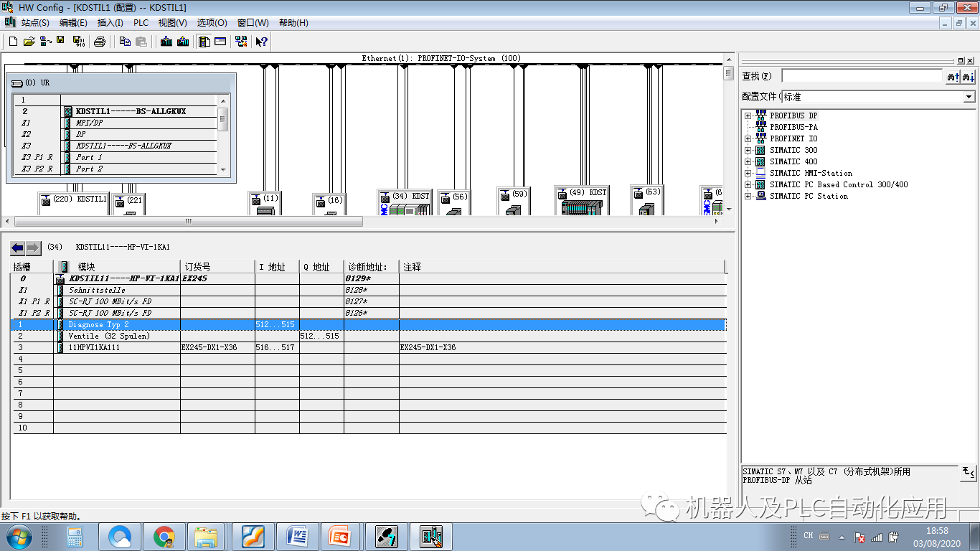Image resolution: width=980 pixels, height=551 pixels.
Task: Click the network view horizontal scrollbar
Action: [x=187, y=221]
